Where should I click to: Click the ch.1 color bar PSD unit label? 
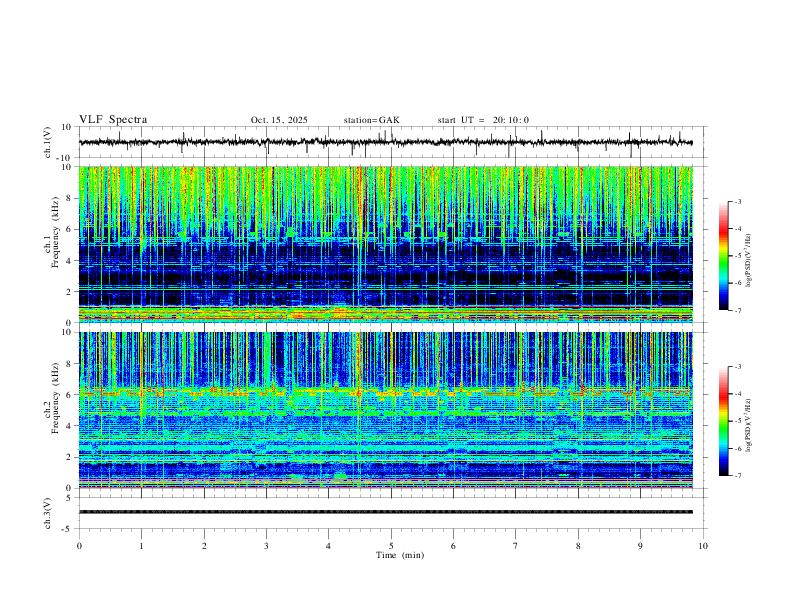click(749, 261)
